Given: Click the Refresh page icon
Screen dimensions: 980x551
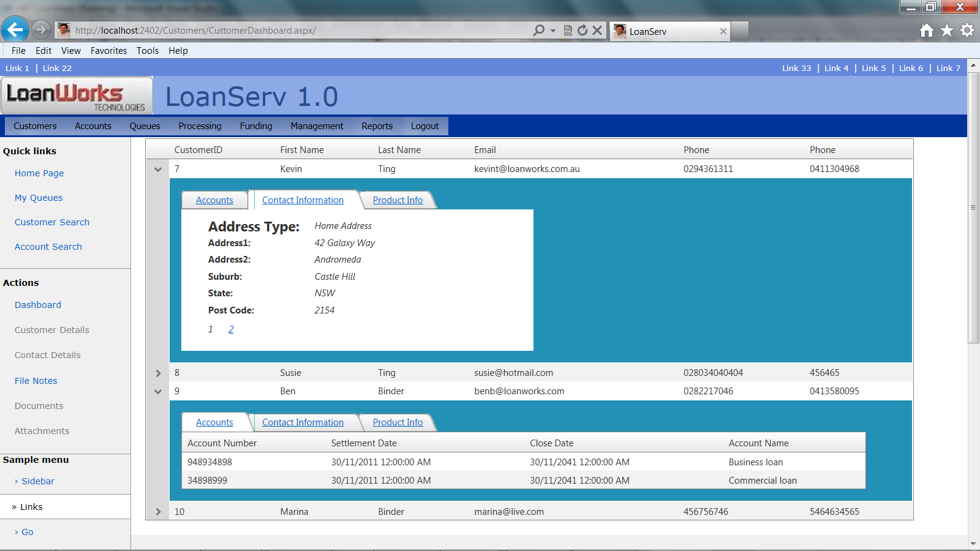Looking at the screenshot, I should 582,31.
